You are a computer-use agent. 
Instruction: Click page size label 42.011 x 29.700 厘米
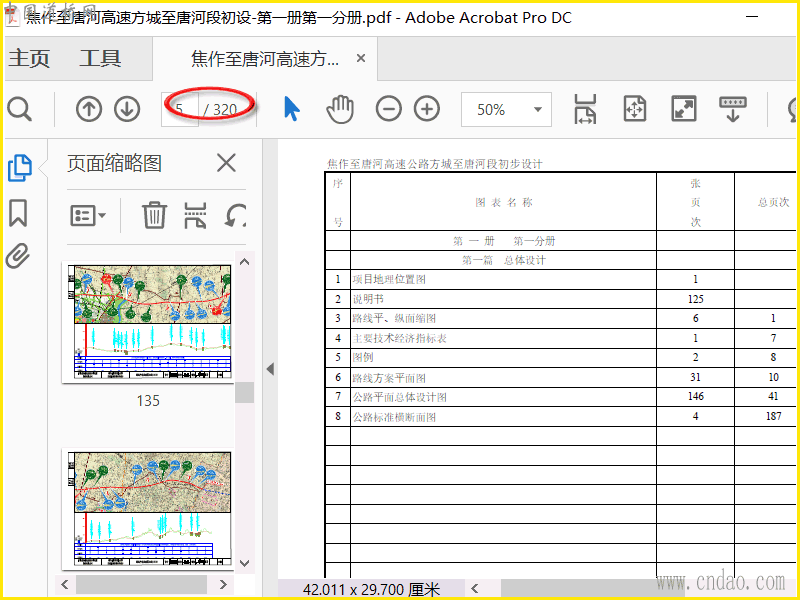pos(371,590)
